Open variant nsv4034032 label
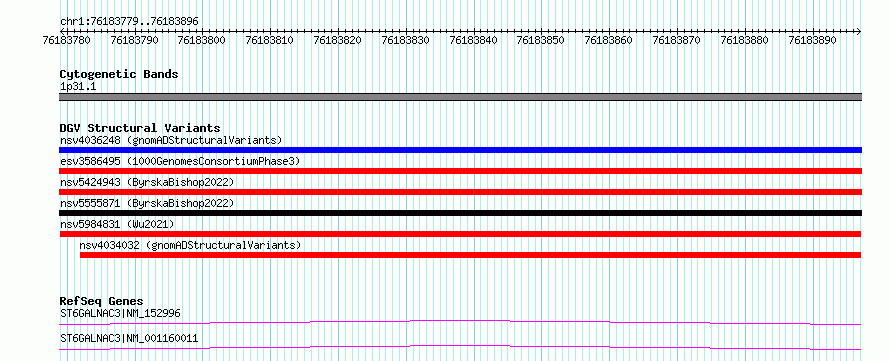The image size is (890, 361). coord(190,245)
